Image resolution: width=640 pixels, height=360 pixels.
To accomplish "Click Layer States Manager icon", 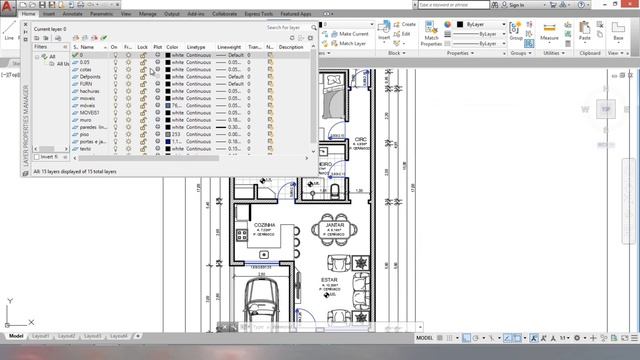I will 58,38.
